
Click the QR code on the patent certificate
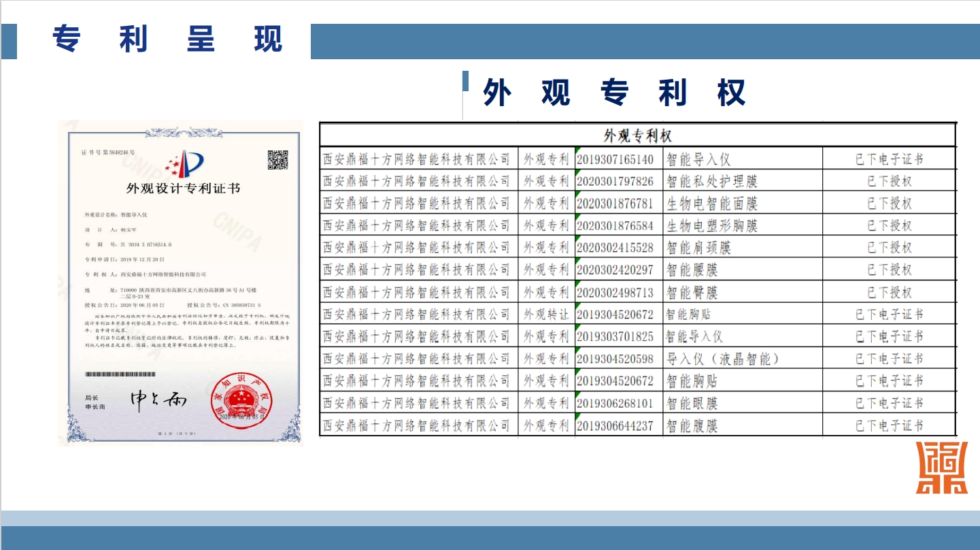coord(277,160)
